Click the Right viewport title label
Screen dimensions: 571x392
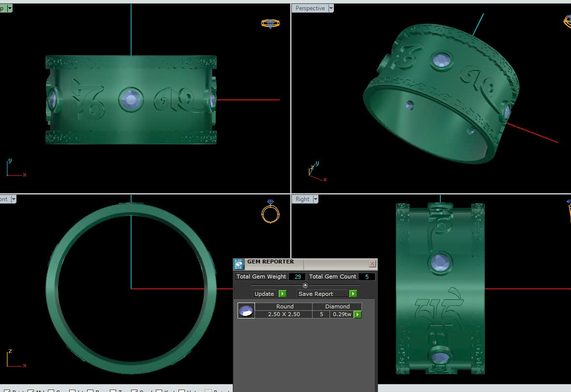pos(302,199)
